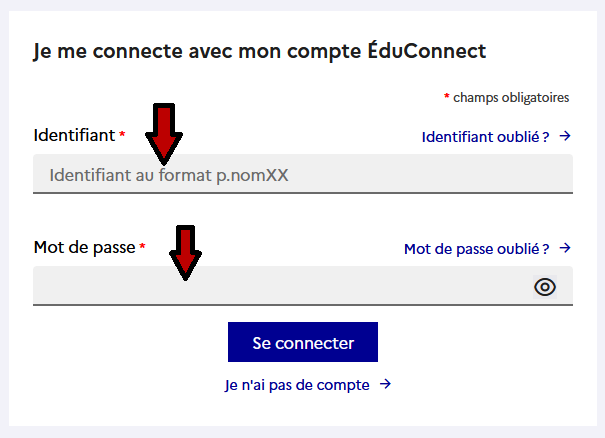Click the red arrow pointing at password field
This screenshot has height=438, width=605.
[x=185, y=251]
